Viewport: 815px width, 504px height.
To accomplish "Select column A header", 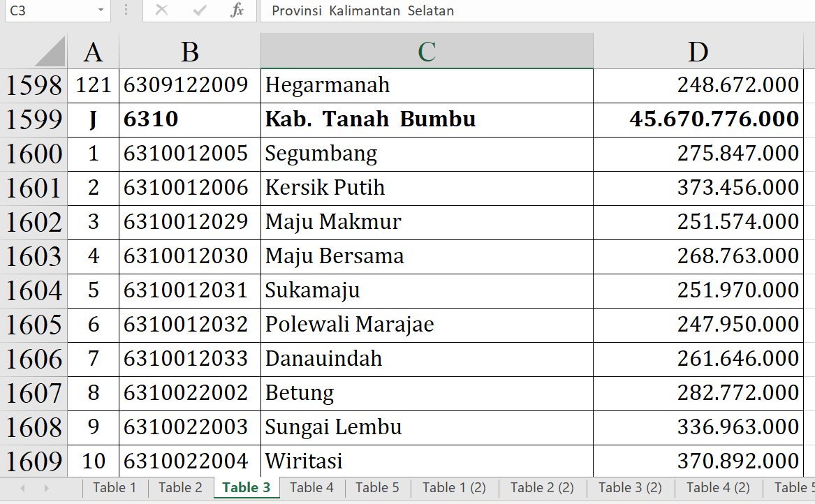I will pos(93,52).
